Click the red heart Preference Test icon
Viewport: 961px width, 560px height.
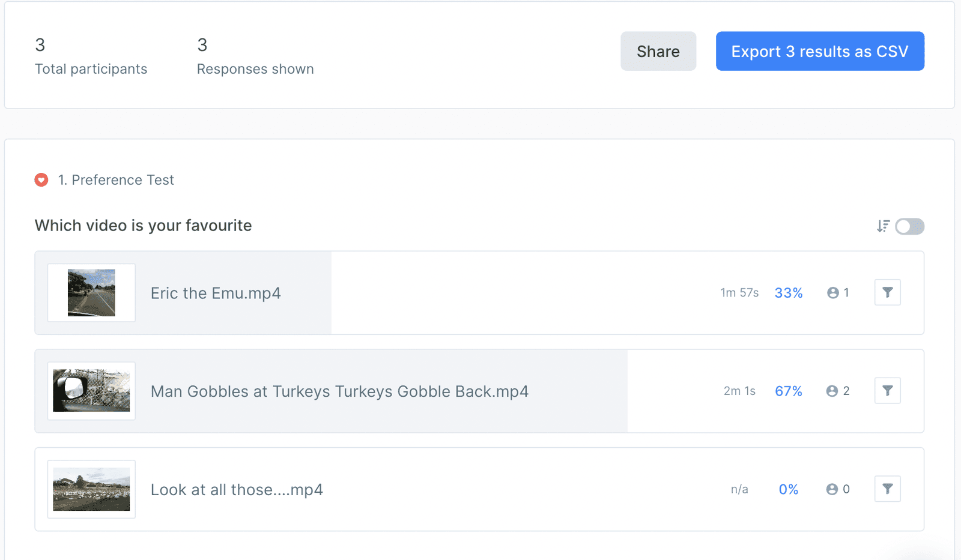point(41,180)
